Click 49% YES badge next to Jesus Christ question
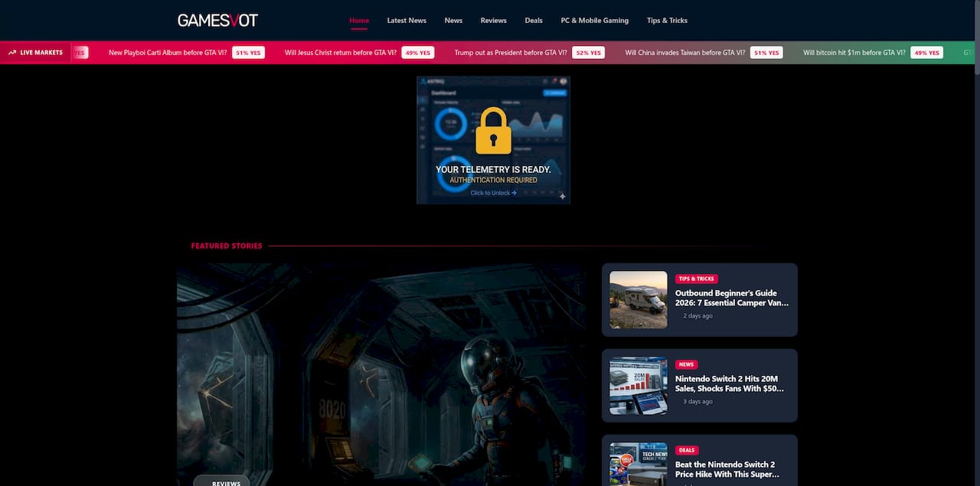The image size is (980, 486). pos(418,53)
